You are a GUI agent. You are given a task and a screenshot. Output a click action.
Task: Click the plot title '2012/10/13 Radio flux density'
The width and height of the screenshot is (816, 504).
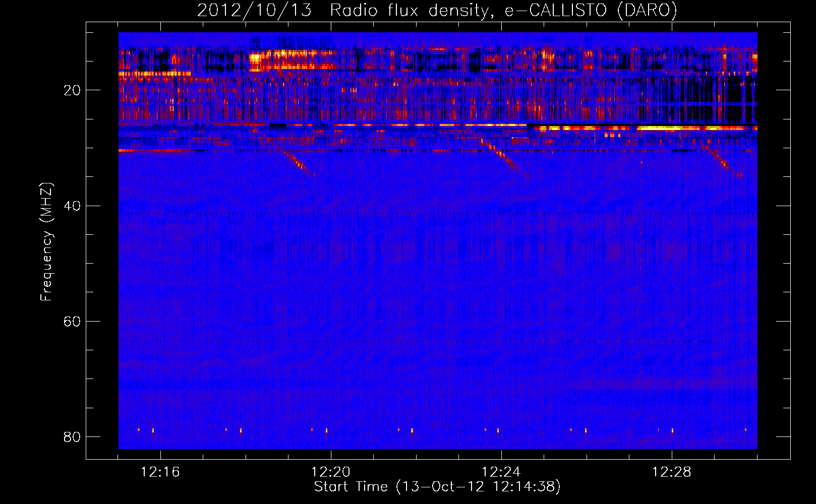pyautogui.click(x=437, y=10)
